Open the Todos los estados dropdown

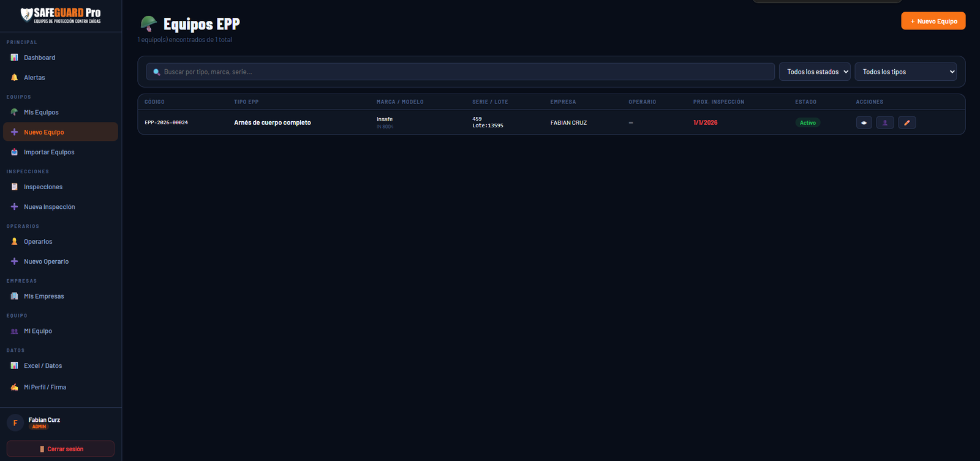tap(815, 72)
